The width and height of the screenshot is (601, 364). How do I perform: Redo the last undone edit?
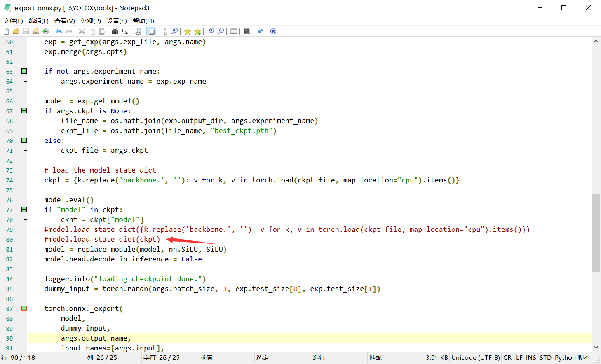pos(69,31)
